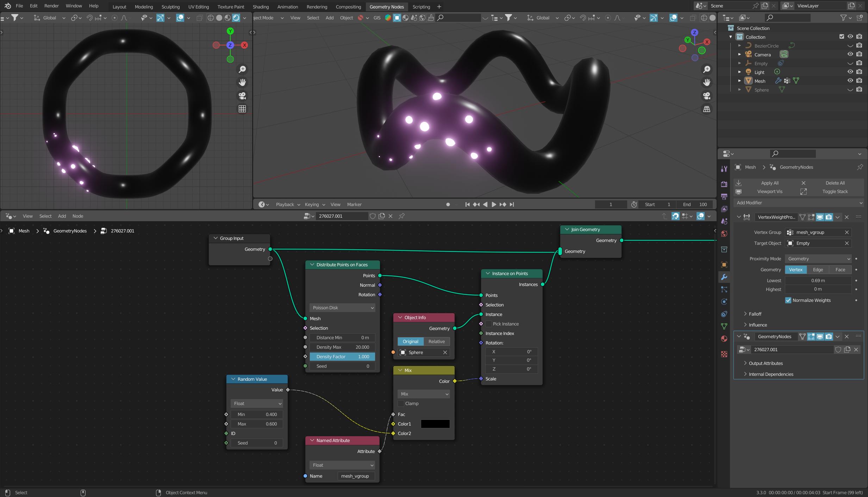Open the Modifier properties wrench tab

(x=724, y=277)
